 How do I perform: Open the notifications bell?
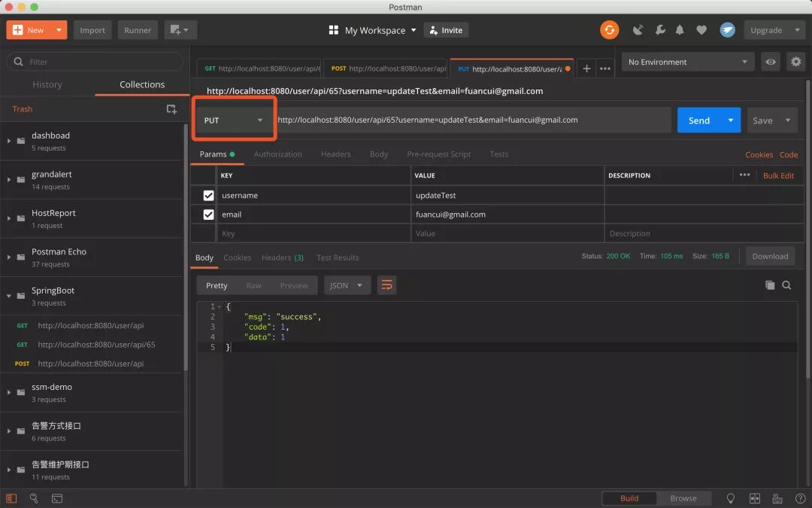[x=680, y=30]
